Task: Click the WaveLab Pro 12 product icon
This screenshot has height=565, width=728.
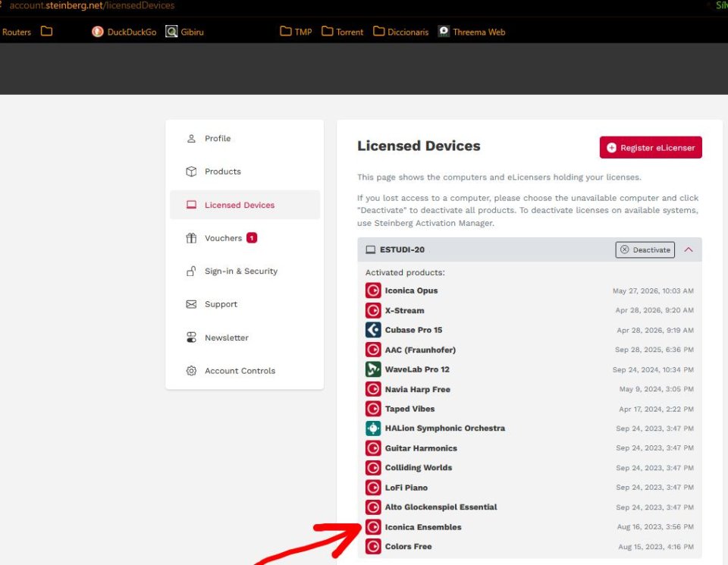Action: click(373, 369)
